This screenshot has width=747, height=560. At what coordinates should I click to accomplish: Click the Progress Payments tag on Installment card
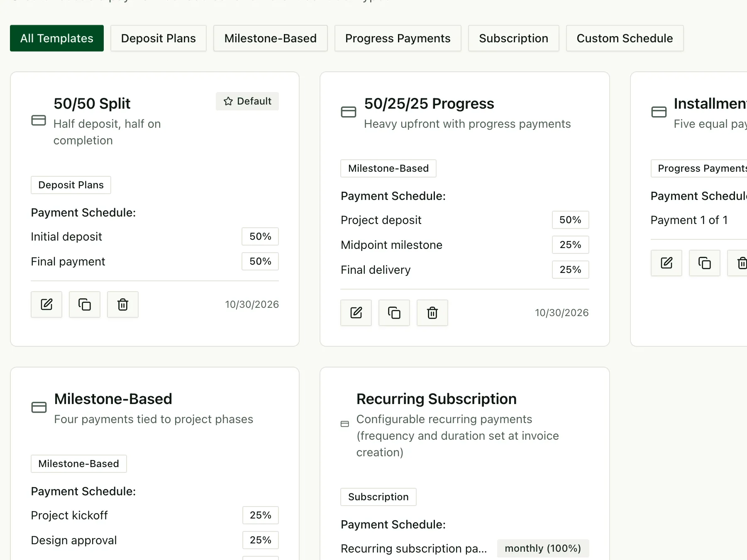tap(699, 168)
